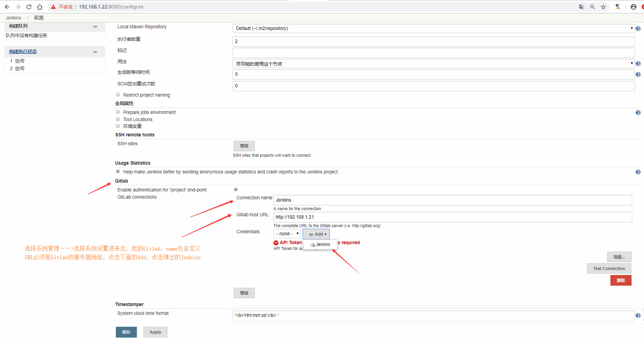The width and height of the screenshot is (644, 339).
Task: Focus the 执行者数量 input field
Action: pos(433,41)
